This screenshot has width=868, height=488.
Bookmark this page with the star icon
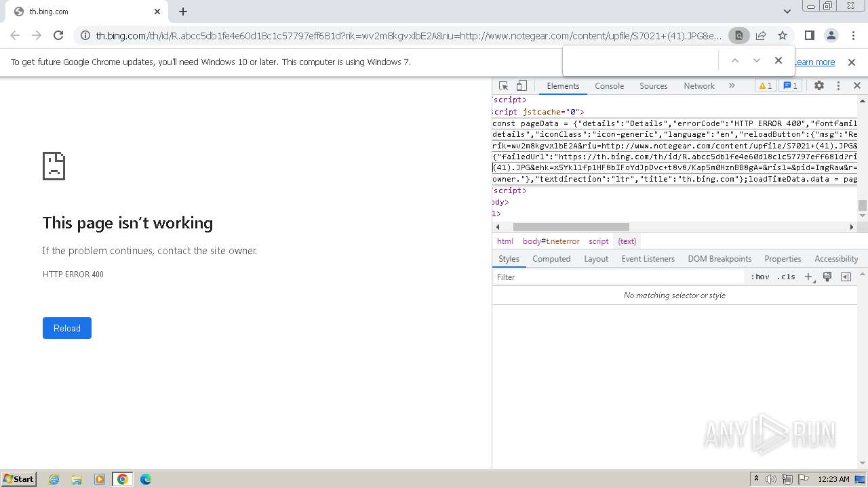(x=783, y=36)
